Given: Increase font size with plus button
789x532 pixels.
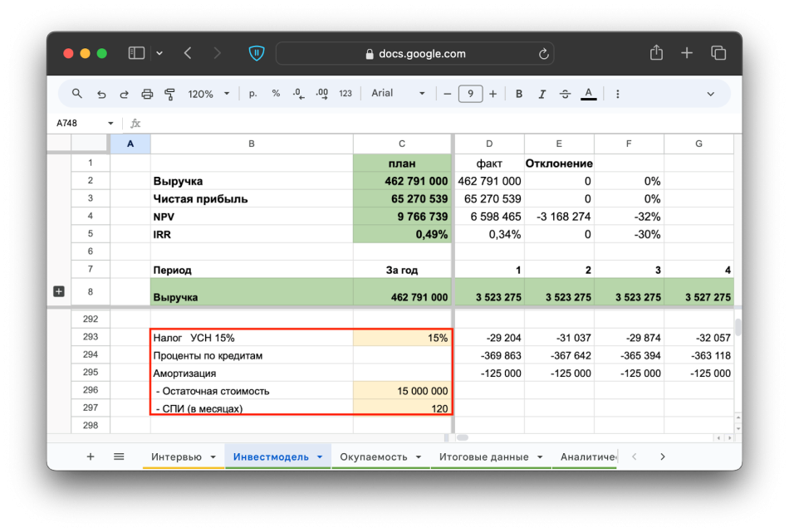Looking at the screenshot, I should tap(493, 94).
